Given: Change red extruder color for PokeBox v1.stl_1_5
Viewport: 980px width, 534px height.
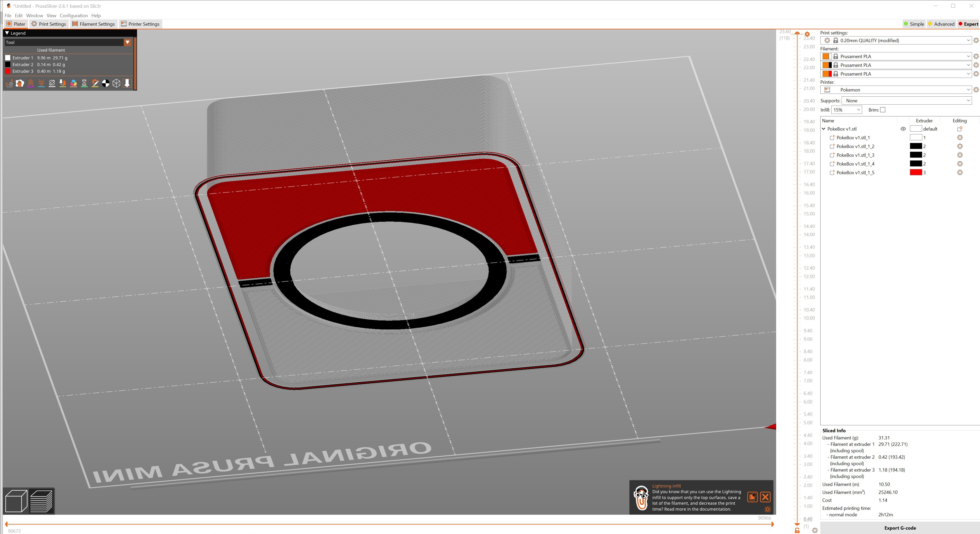Looking at the screenshot, I should pos(916,172).
